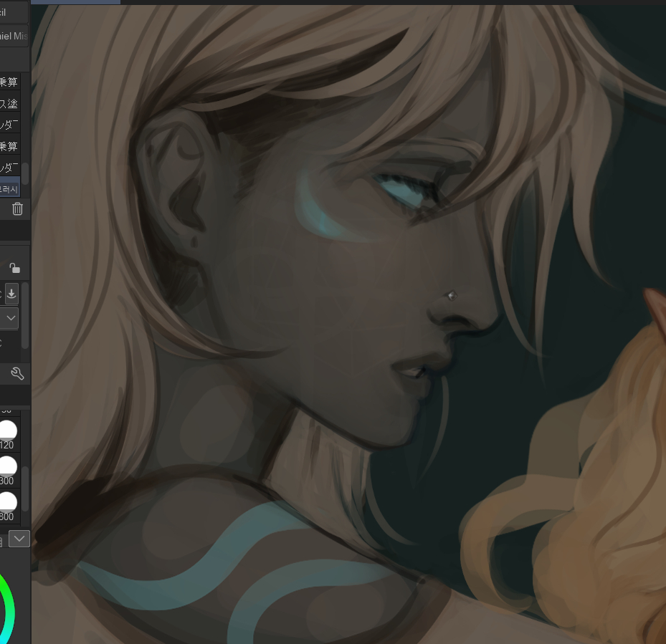Screen dimensions: 666x644
Task: Switch to the "niel Mis" brush group tab
Action: coord(13,36)
